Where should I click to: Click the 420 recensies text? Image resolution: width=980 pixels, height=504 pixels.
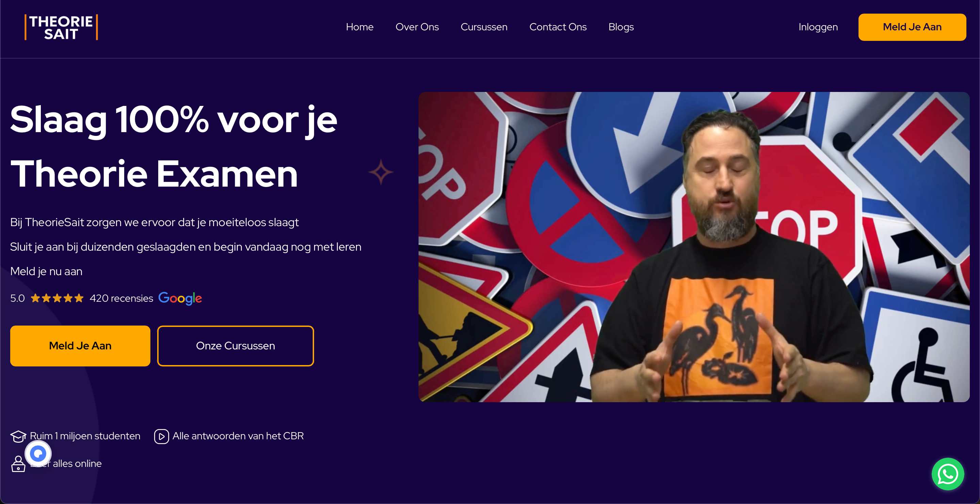(x=121, y=298)
